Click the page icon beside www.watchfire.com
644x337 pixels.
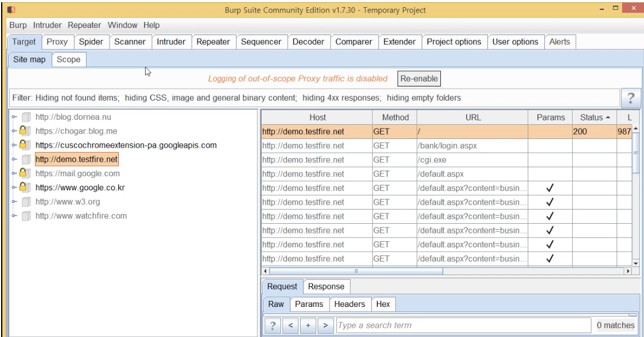pos(26,216)
